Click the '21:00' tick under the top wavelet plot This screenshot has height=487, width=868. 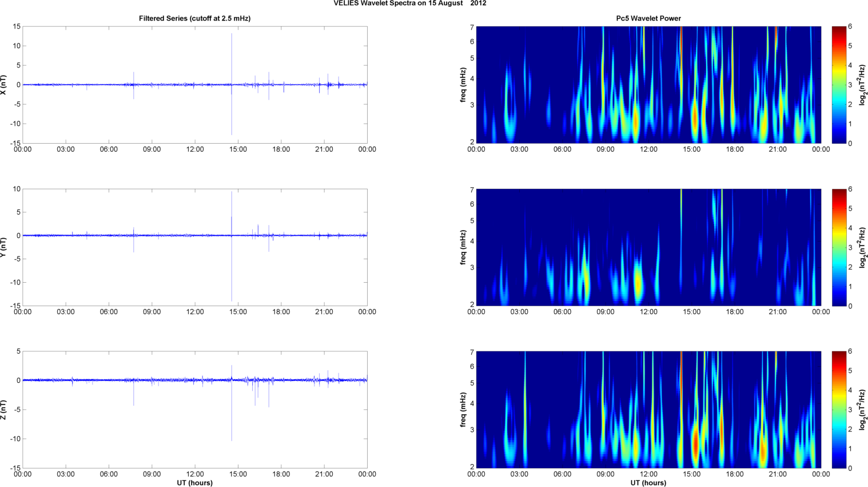point(778,149)
